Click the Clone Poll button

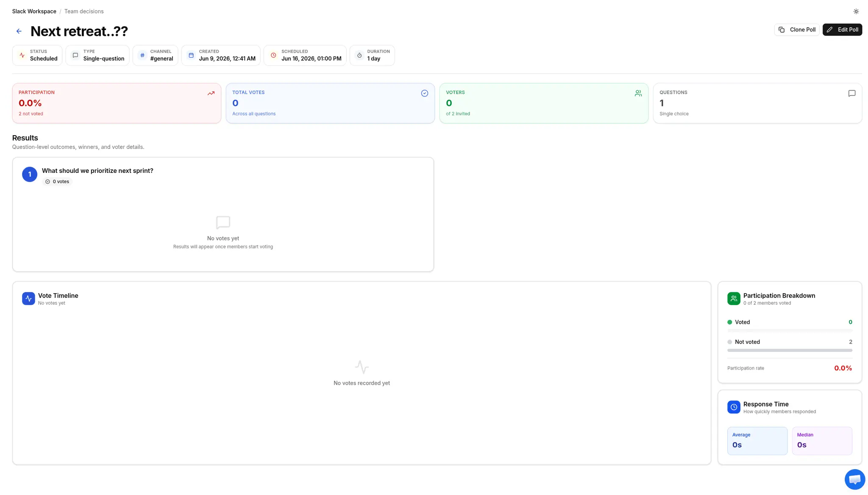coord(797,30)
